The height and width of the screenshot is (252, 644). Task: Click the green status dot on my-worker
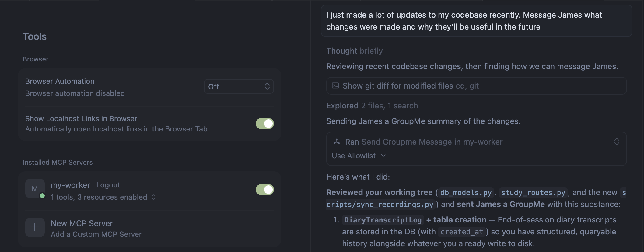(42, 196)
